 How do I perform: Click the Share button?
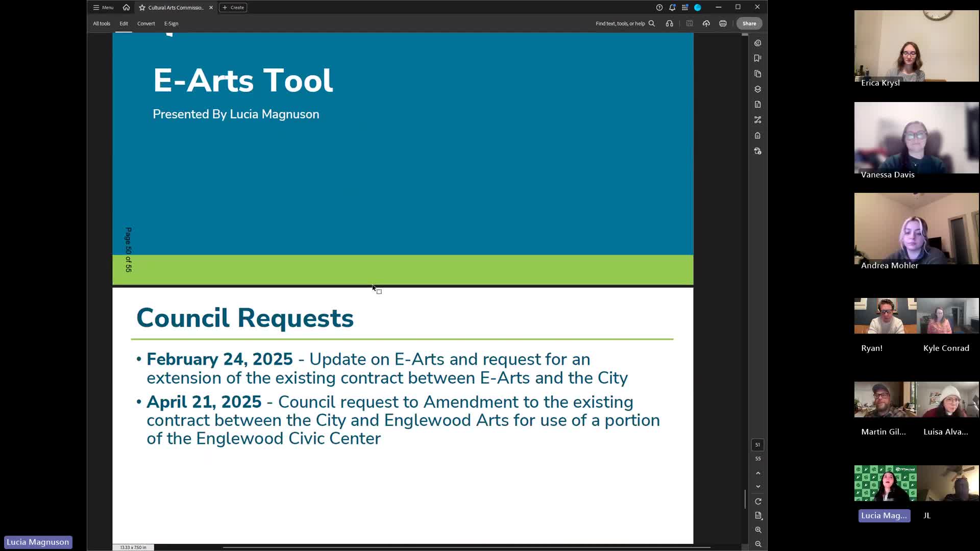coord(749,23)
